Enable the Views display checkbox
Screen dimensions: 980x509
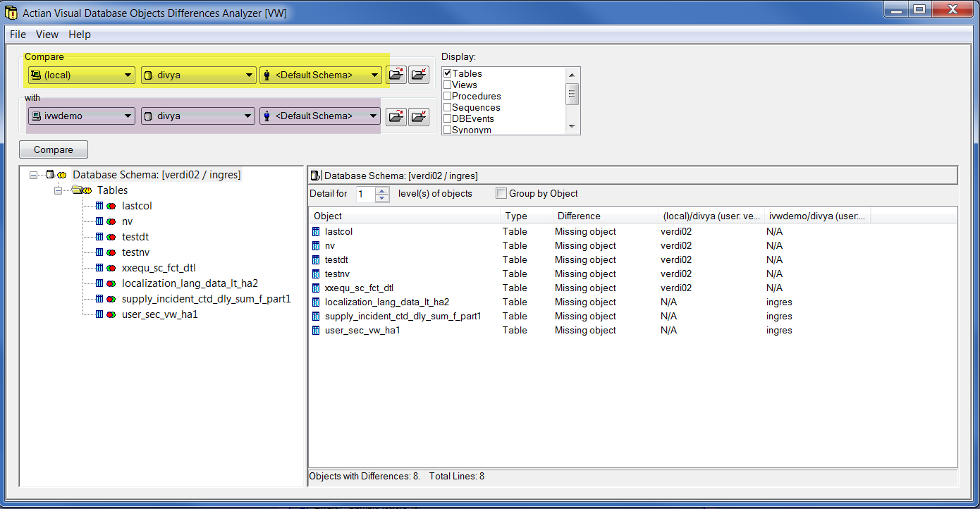(x=447, y=85)
